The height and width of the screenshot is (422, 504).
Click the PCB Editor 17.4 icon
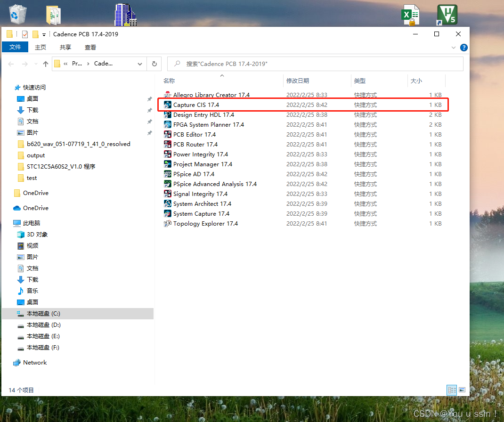coord(168,134)
